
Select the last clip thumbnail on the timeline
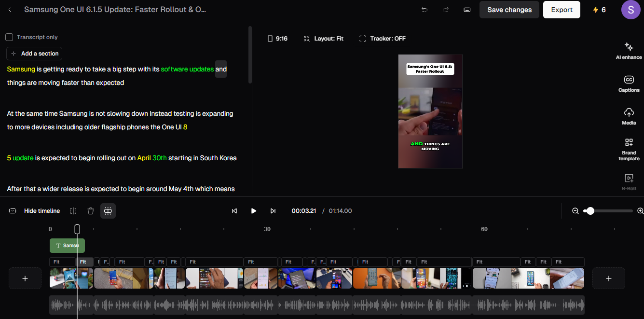click(567, 278)
